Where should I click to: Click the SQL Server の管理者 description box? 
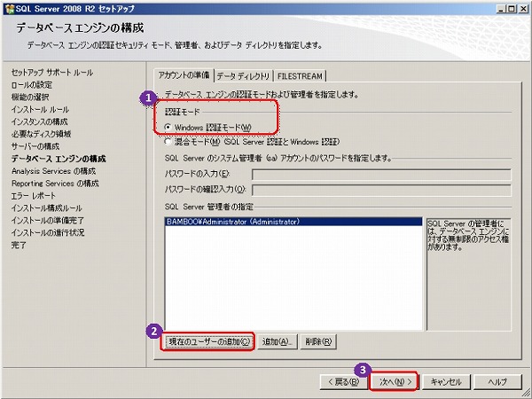coord(468,274)
